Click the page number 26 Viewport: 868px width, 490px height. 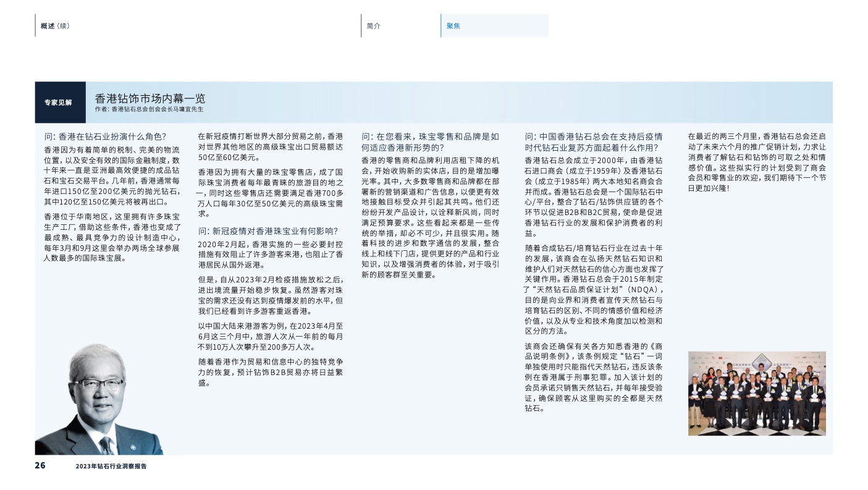coord(40,465)
